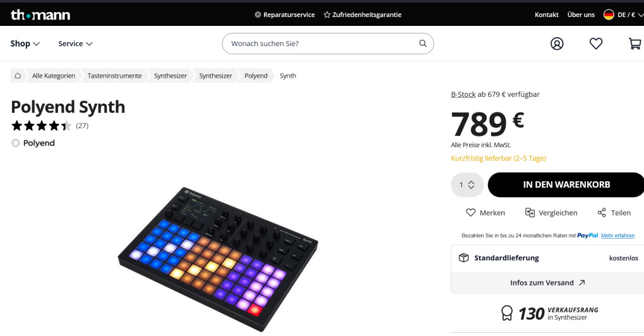
Task: Open the B-Stock link
Action: tap(463, 94)
